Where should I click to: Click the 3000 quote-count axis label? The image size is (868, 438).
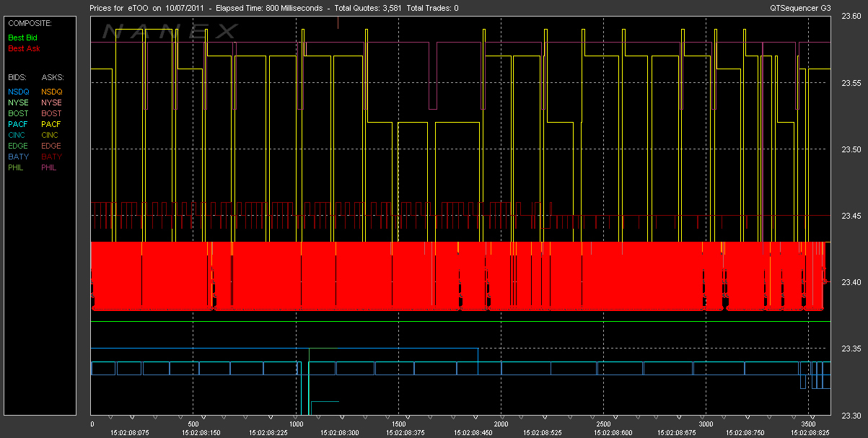coord(706,424)
